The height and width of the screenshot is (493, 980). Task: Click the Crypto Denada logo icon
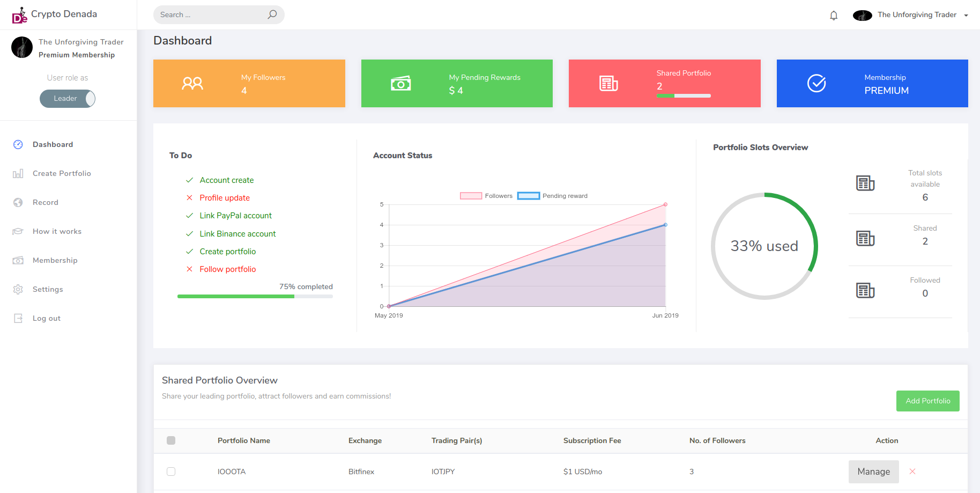click(x=20, y=15)
